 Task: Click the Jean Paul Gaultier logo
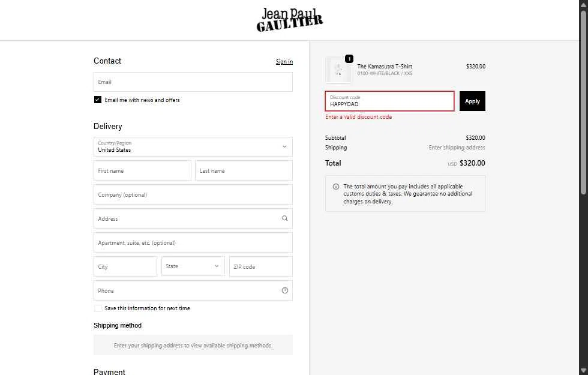[289, 20]
